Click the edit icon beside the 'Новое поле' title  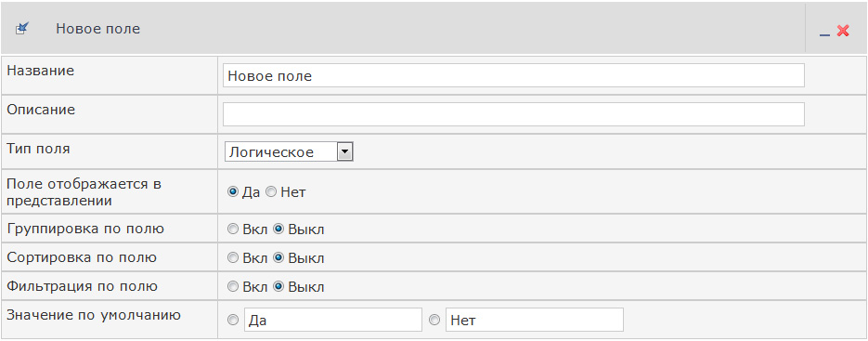coord(22,28)
